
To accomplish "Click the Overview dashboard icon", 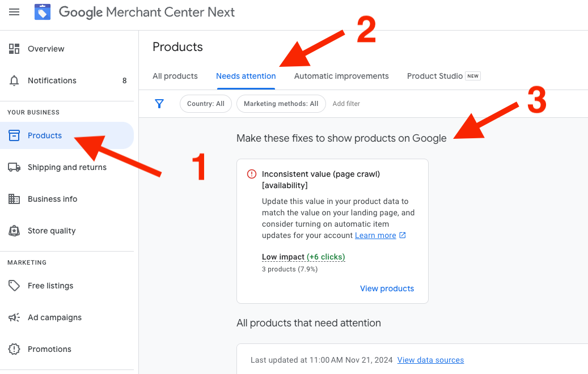I will point(14,49).
